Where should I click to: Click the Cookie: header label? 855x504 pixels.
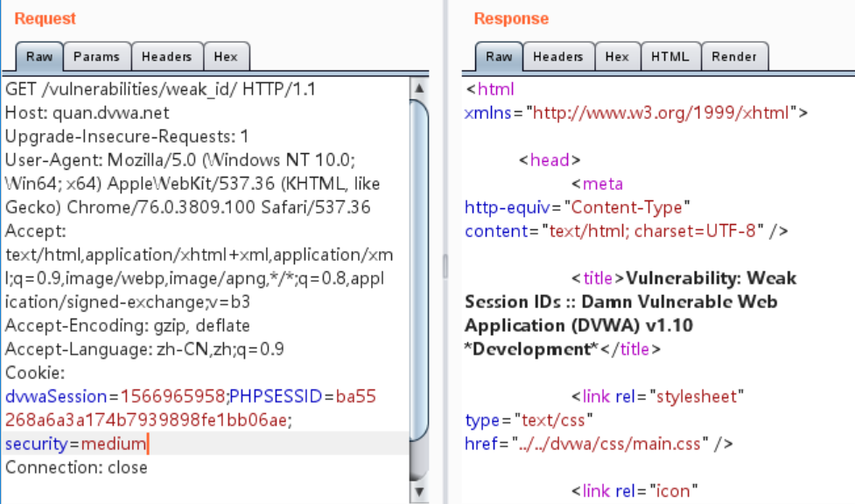pyautogui.click(x=35, y=373)
